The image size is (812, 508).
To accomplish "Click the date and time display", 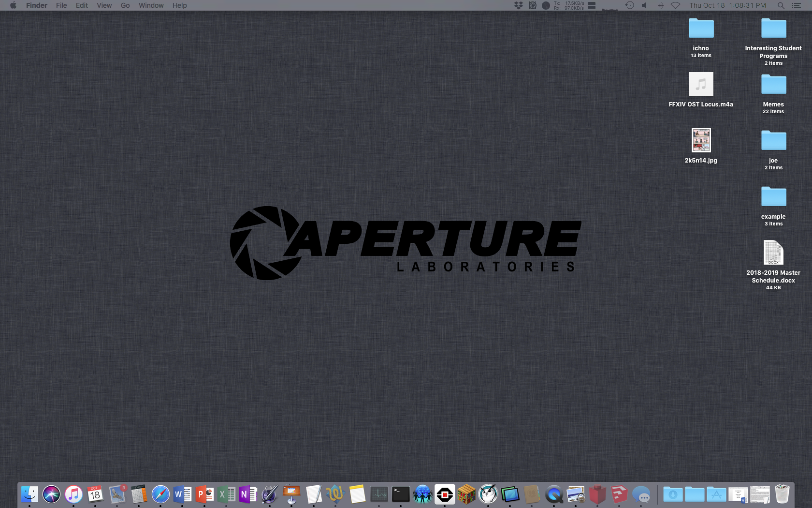I will (727, 5).
